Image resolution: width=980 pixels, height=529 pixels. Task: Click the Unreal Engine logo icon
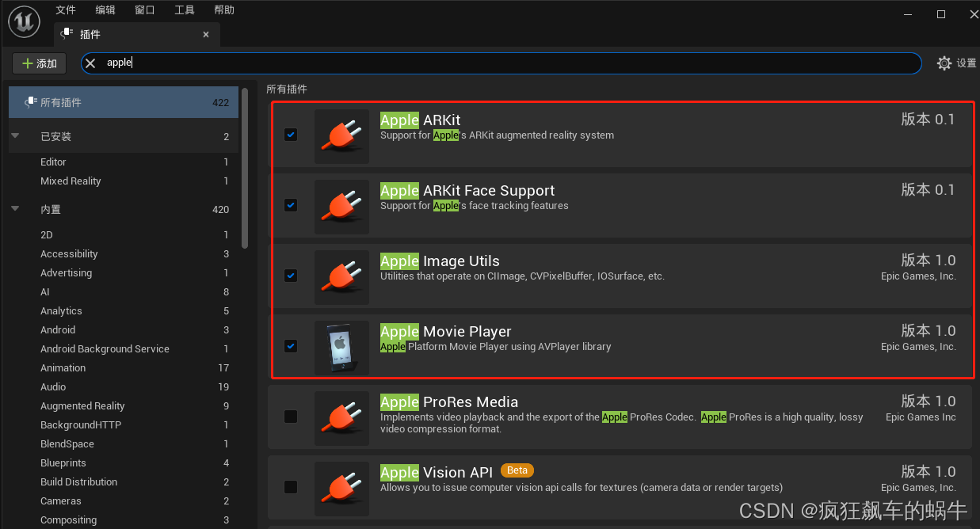click(24, 21)
